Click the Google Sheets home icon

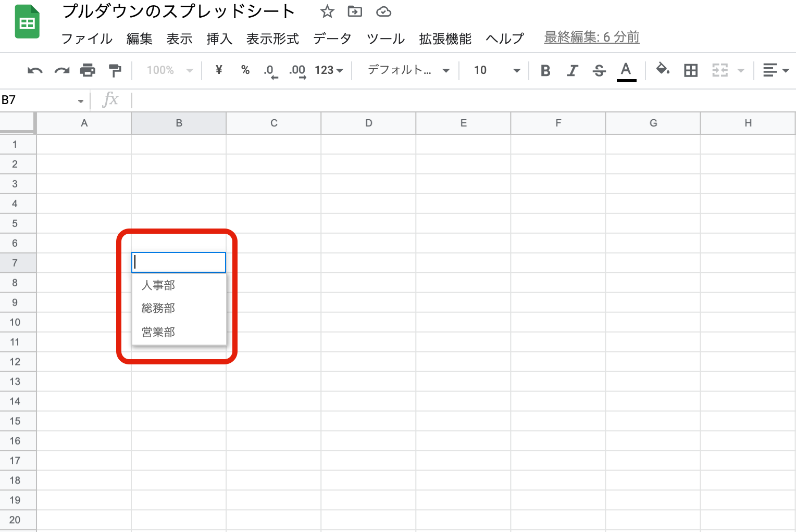[27, 22]
